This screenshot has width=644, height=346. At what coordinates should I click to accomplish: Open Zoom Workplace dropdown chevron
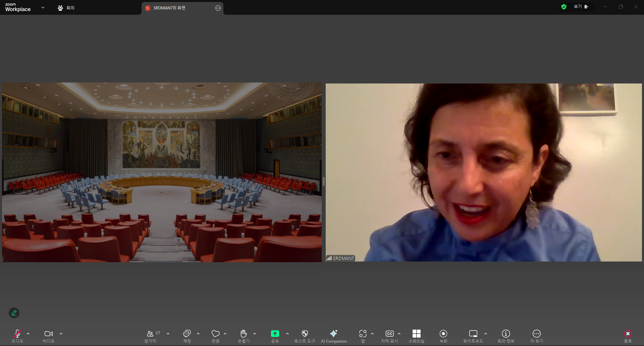43,7
